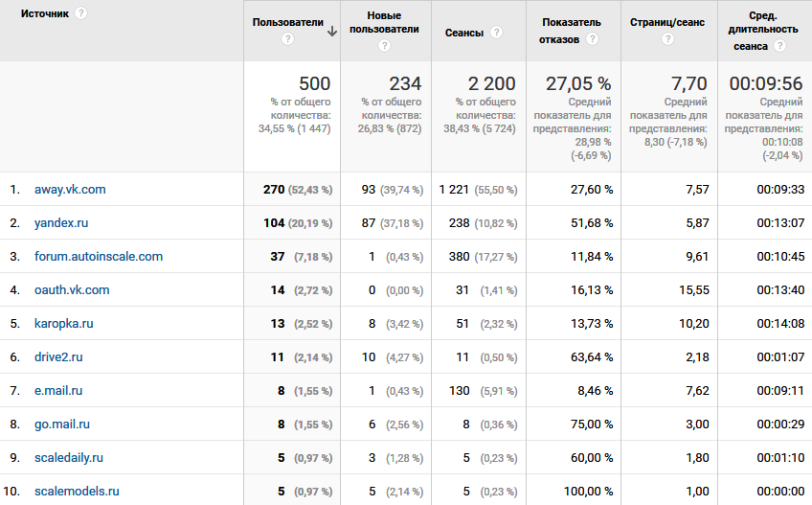Click help icon under Пользователи header
Screen dimensions: 812x505
click(x=287, y=39)
